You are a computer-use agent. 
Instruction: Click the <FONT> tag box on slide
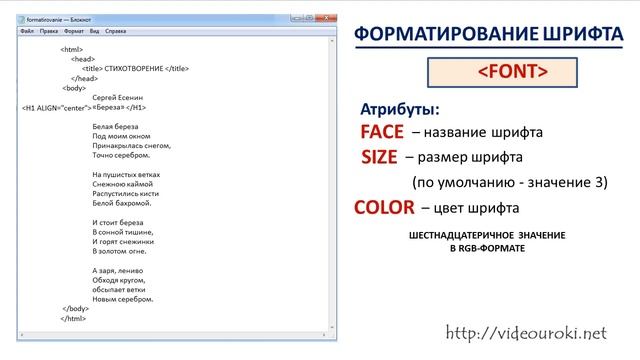pyautogui.click(x=502, y=72)
